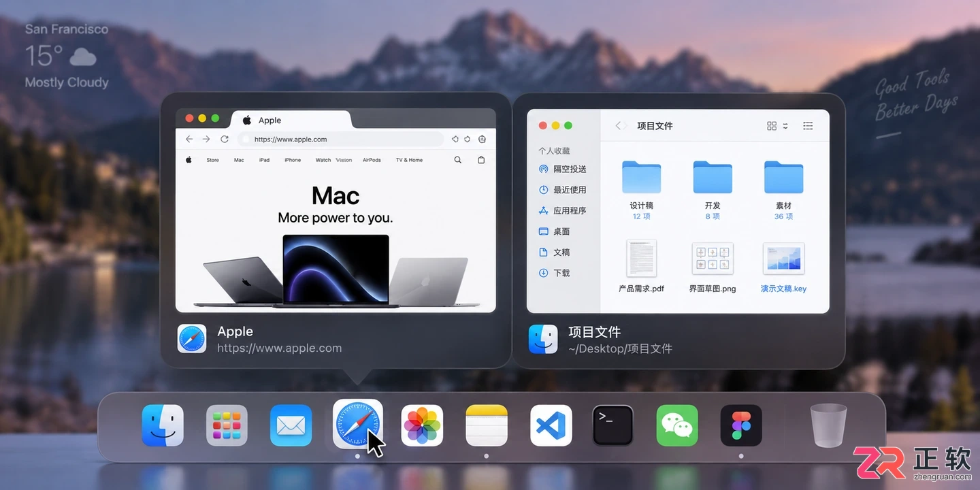
Task: Click the apple.com address bar
Action: pos(340,139)
